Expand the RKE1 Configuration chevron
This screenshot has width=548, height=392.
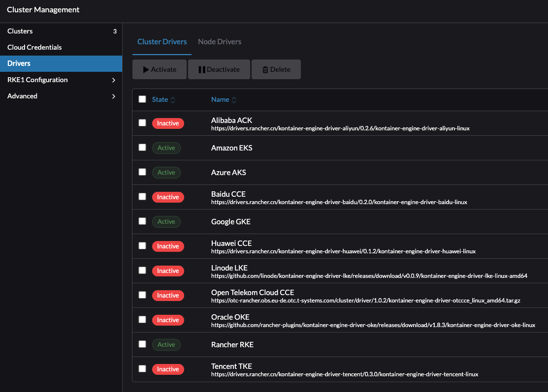pyautogui.click(x=114, y=80)
